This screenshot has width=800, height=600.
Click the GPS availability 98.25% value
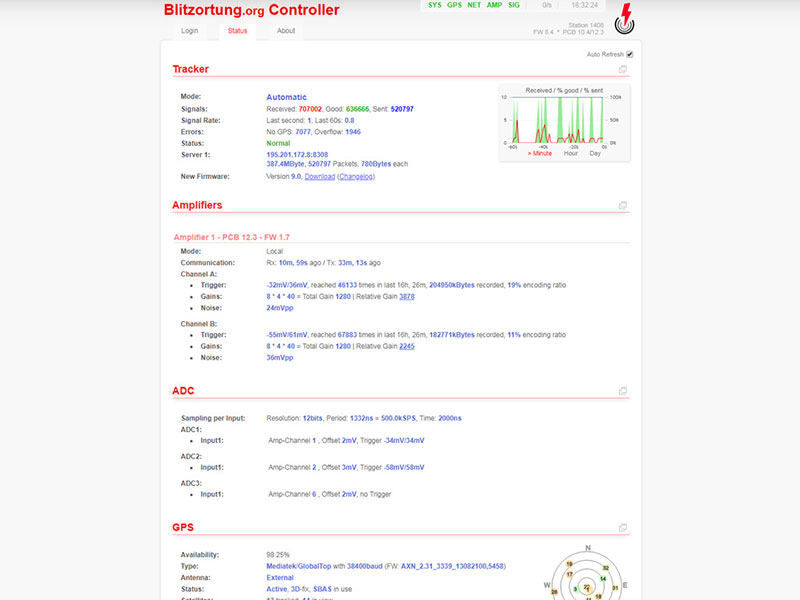coord(278,555)
